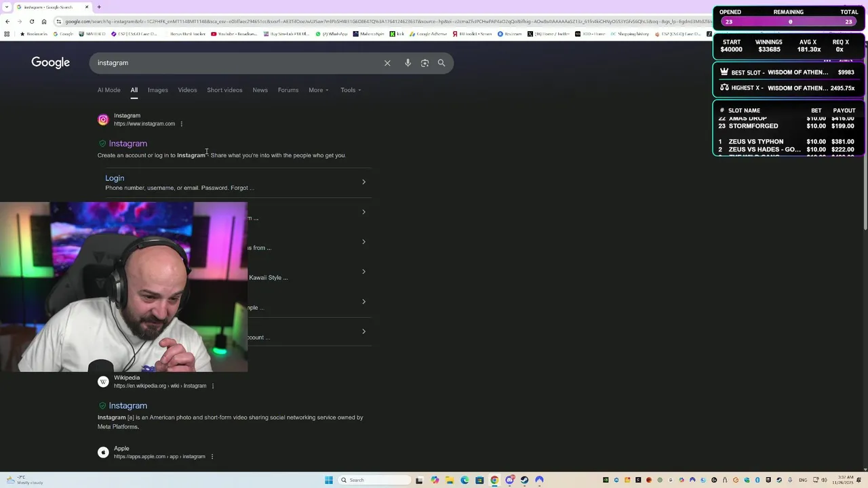Open Short videos tab
868x488 pixels.
pos(224,90)
